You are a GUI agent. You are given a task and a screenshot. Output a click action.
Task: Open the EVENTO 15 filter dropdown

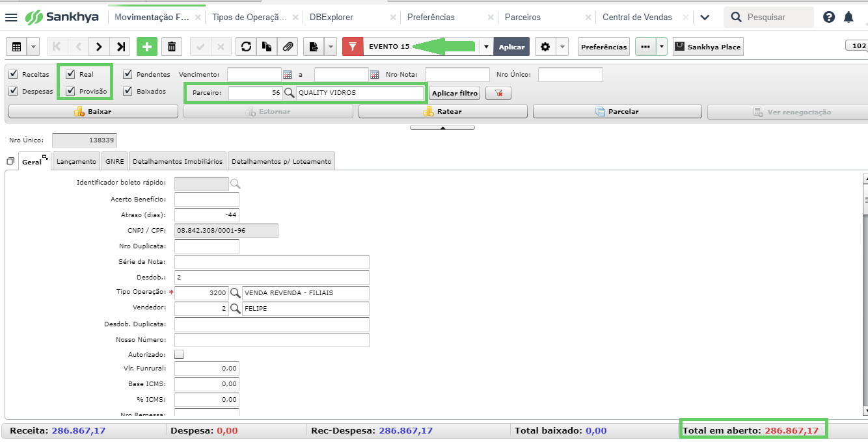click(x=486, y=47)
